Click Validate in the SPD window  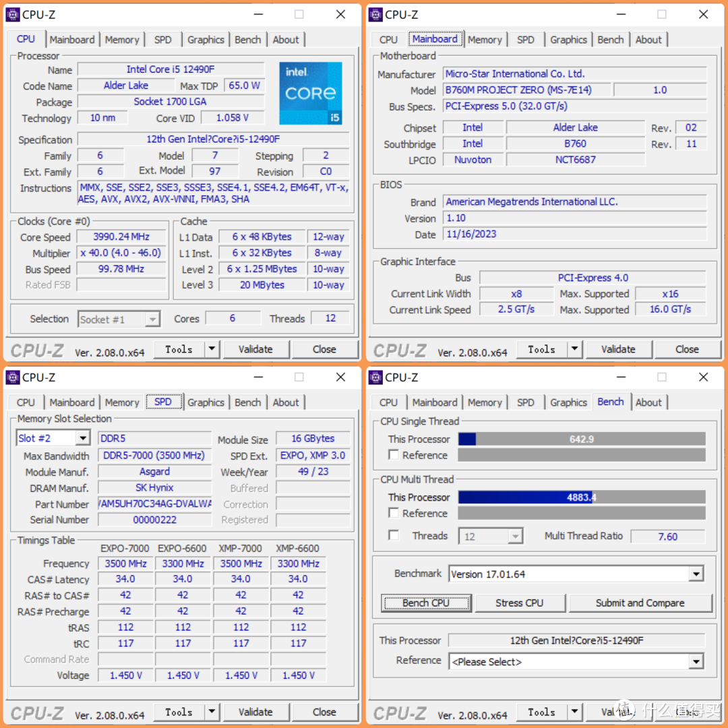[x=255, y=712]
